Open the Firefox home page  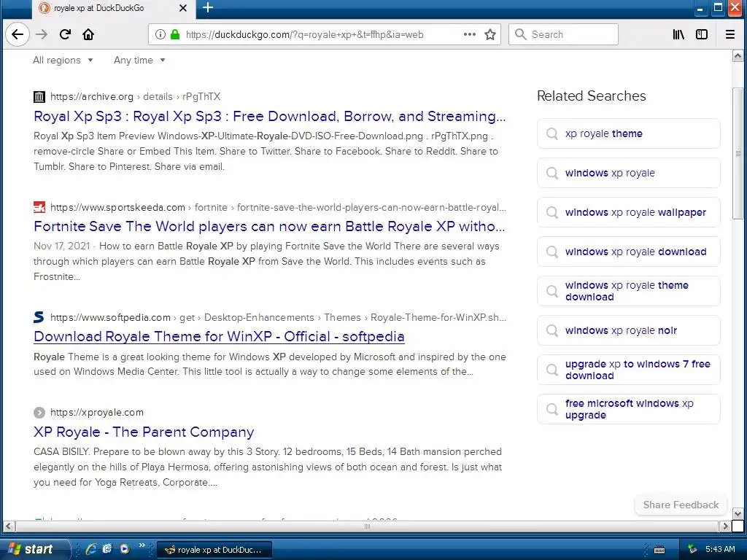click(88, 34)
